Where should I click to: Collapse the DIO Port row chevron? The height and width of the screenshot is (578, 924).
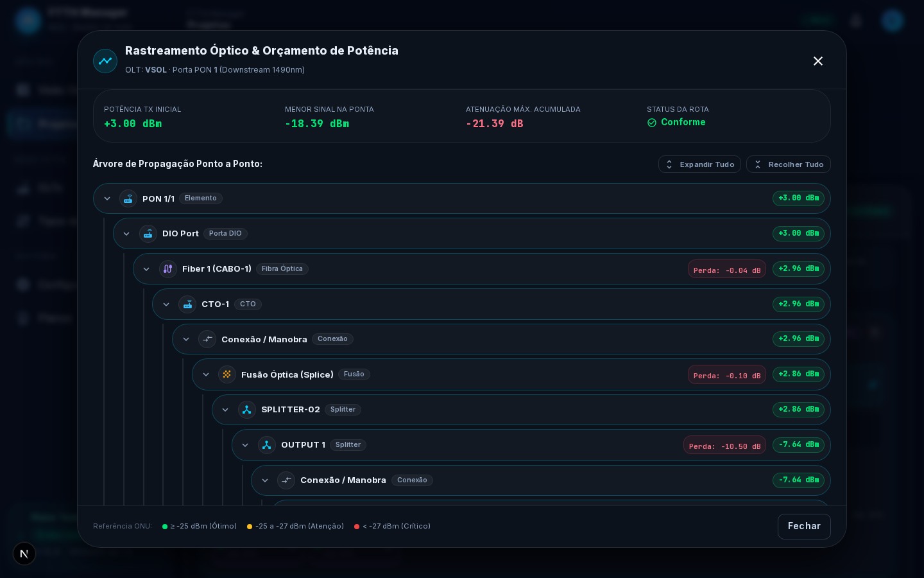pos(126,234)
